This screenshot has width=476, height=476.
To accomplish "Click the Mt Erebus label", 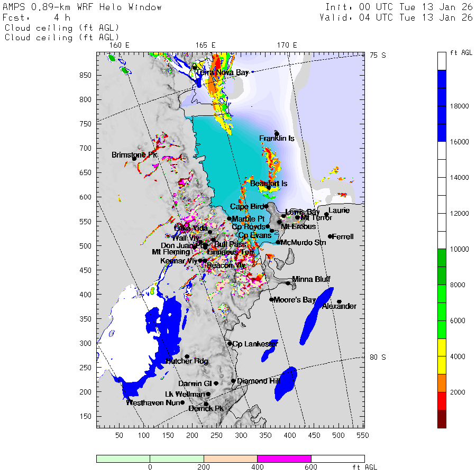I will coord(298,226).
